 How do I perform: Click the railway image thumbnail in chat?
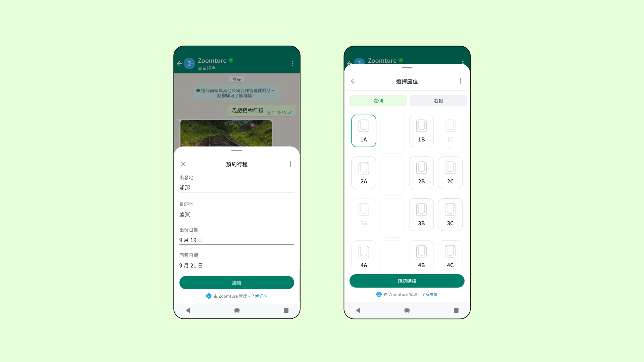click(226, 133)
